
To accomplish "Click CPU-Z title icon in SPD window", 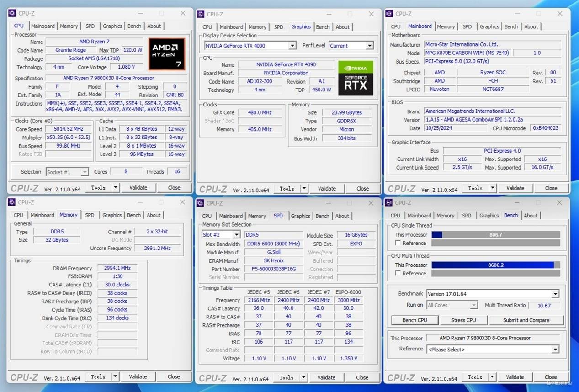I will 201,203.
